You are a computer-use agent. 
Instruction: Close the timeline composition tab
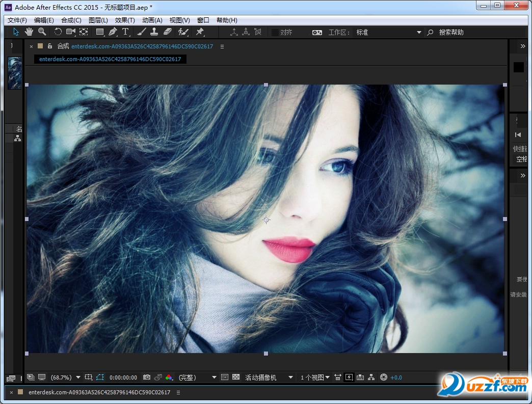tap(11, 392)
